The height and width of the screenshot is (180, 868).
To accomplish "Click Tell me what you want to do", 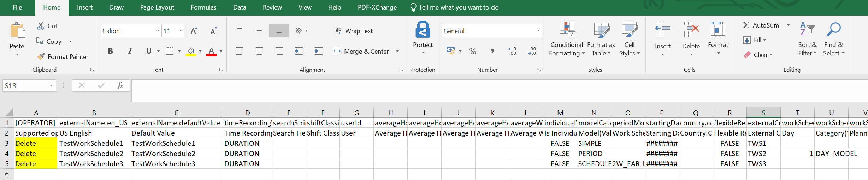I will tap(454, 7).
